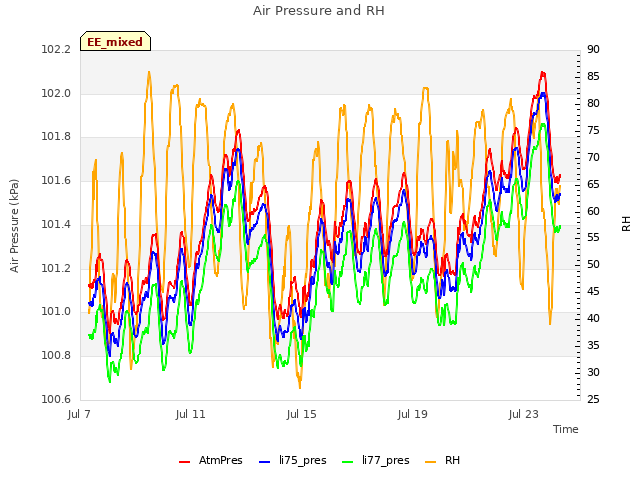Click the Jul 7 date tick label
The width and height of the screenshot is (640, 480).
coord(79,414)
